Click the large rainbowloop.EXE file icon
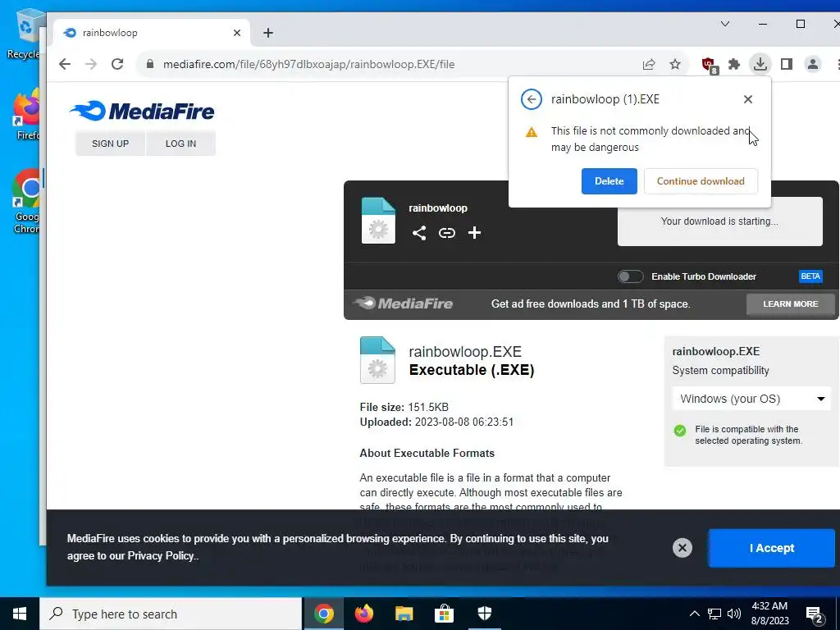840x630 pixels. 377,360
